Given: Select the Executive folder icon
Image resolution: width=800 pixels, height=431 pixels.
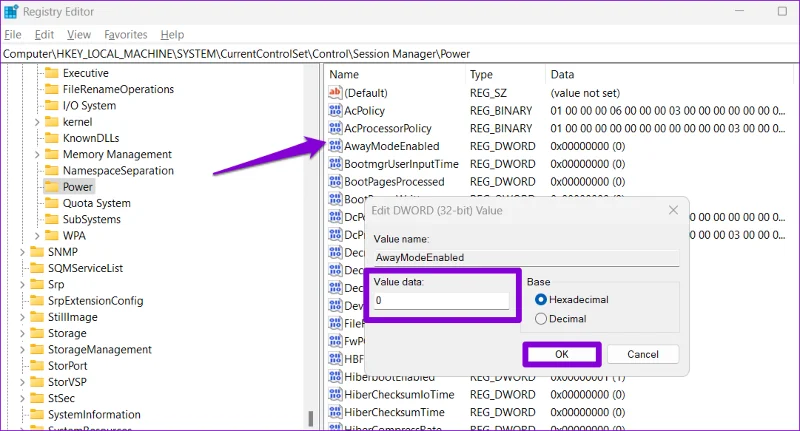Looking at the screenshot, I should [52, 73].
